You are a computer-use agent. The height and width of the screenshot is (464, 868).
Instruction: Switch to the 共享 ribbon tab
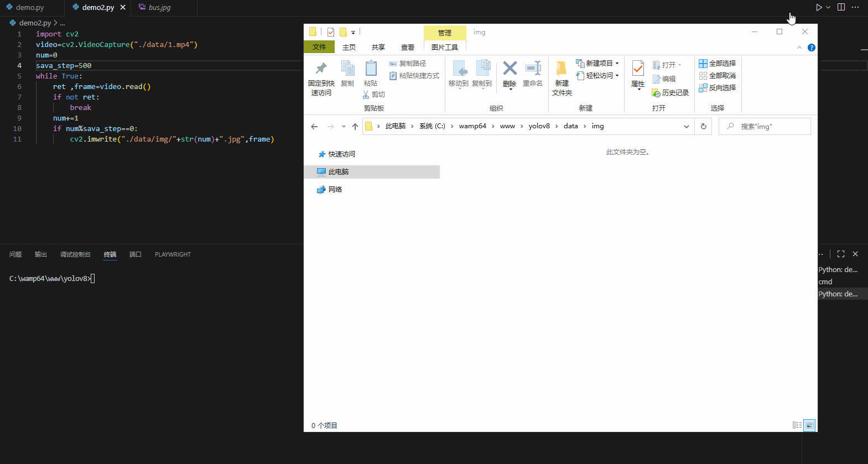click(378, 48)
